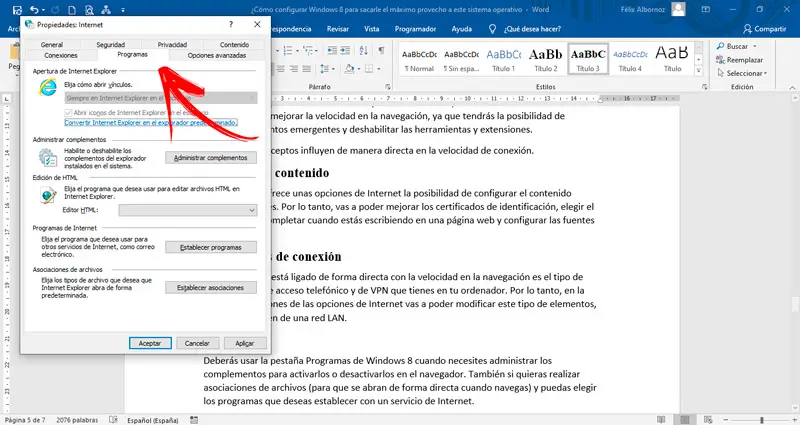Click the multilevel list icon
Image resolution: width=800 pixels, height=425 pixels.
click(x=308, y=50)
